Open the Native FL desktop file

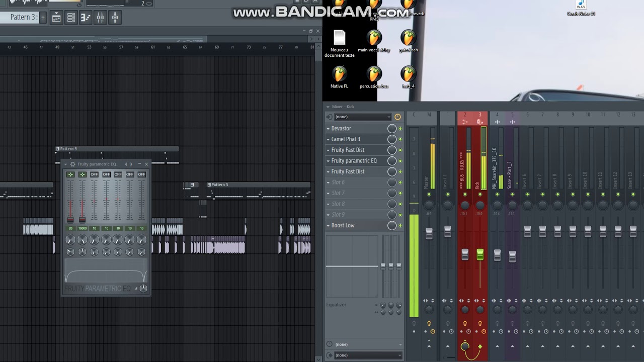pyautogui.click(x=339, y=77)
